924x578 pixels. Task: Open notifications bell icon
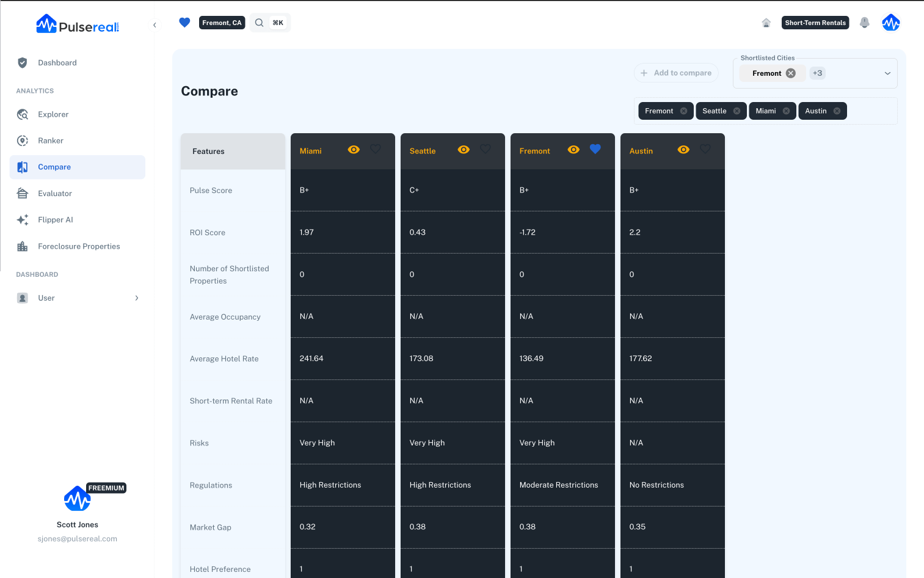pos(864,23)
